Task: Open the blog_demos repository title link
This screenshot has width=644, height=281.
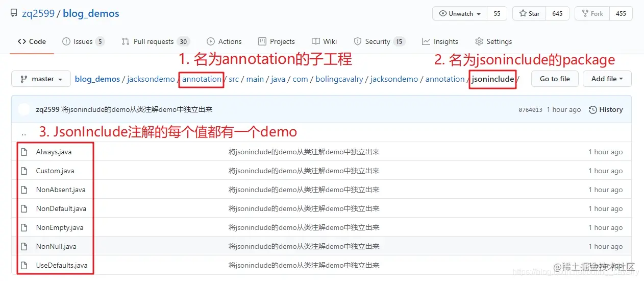Action: point(91,14)
